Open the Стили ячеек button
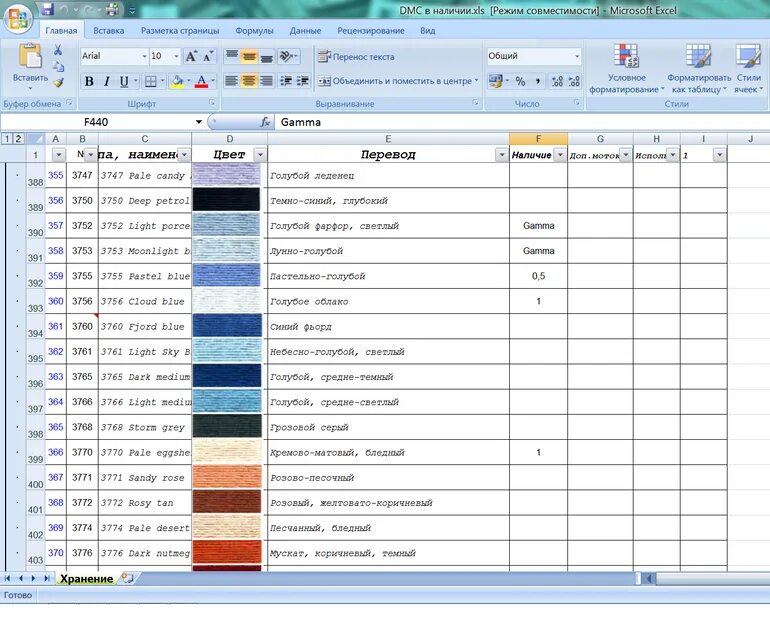The height and width of the screenshot is (625, 770). click(748, 68)
